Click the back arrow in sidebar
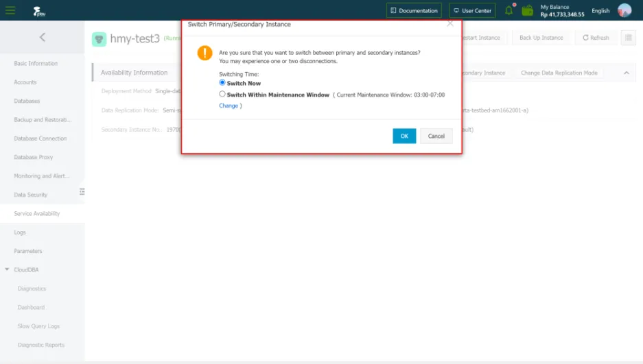The width and height of the screenshot is (643, 364). tap(43, 37)
